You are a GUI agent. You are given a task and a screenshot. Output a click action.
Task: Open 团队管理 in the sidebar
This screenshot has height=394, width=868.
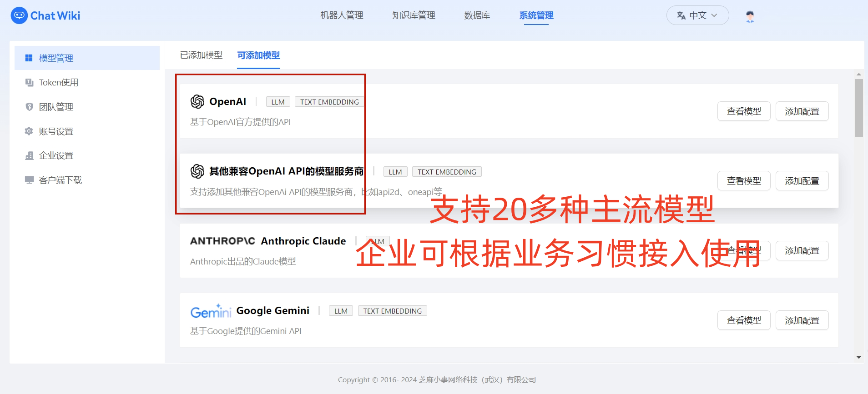87,107
